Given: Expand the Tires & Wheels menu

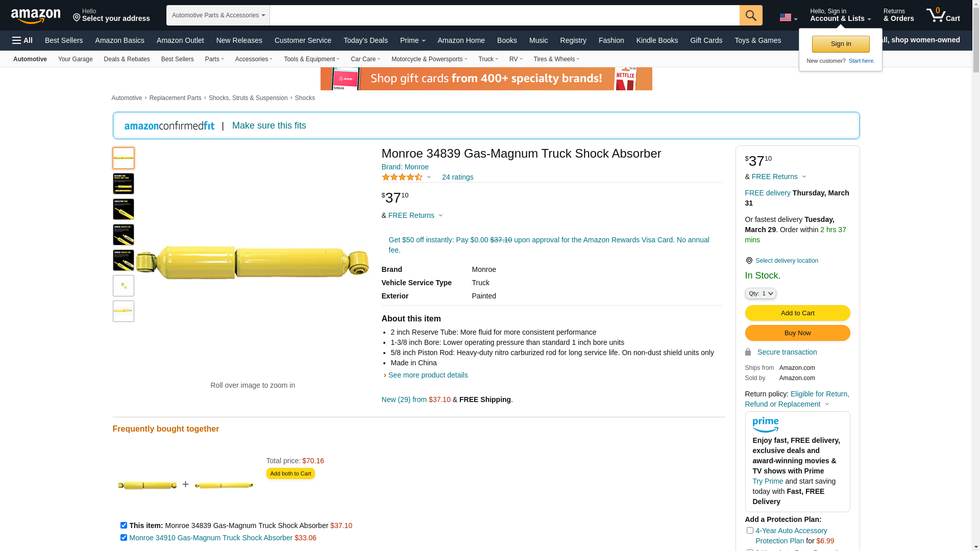Looking at the screenshot, I should click(x=556, y=59).
